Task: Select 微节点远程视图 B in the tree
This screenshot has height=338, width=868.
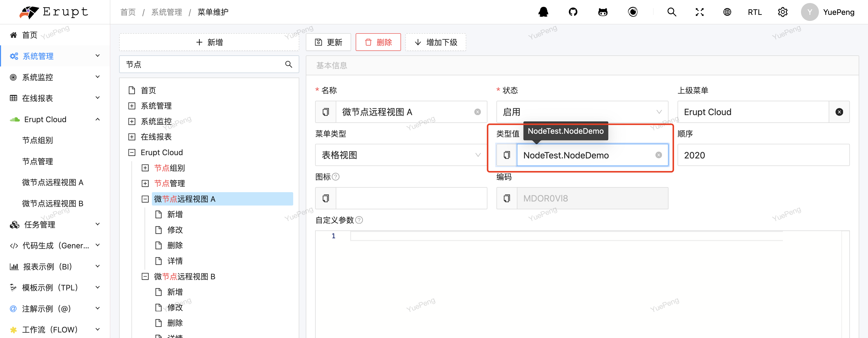Action: (x=184, y=277)
